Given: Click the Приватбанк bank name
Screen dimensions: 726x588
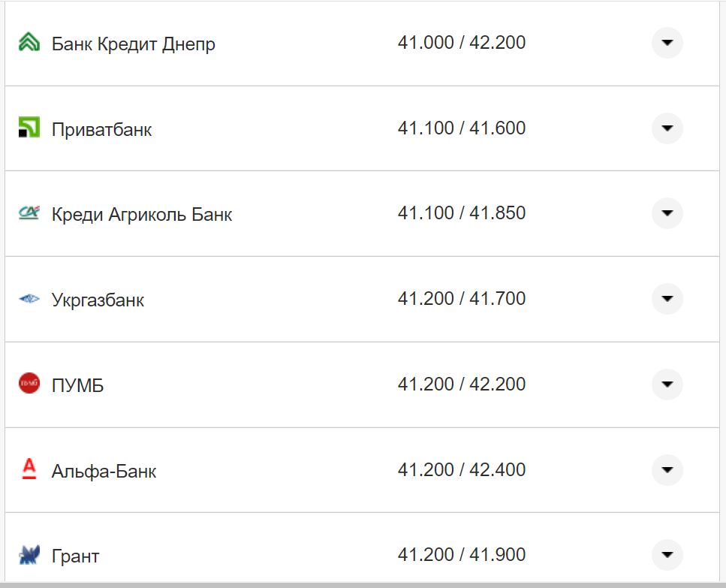Looking at the screenshot, I should pos(101,130).
